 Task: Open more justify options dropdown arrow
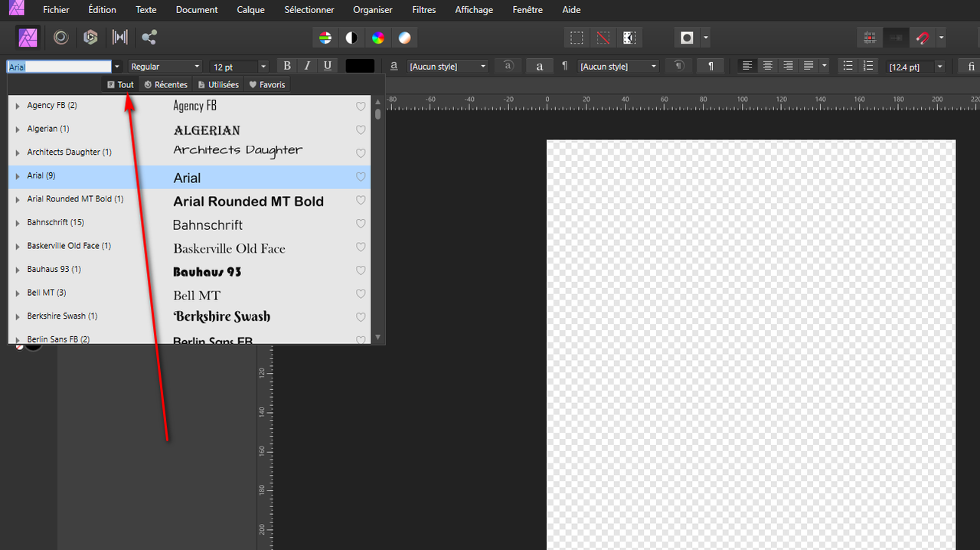click(824, 66)
